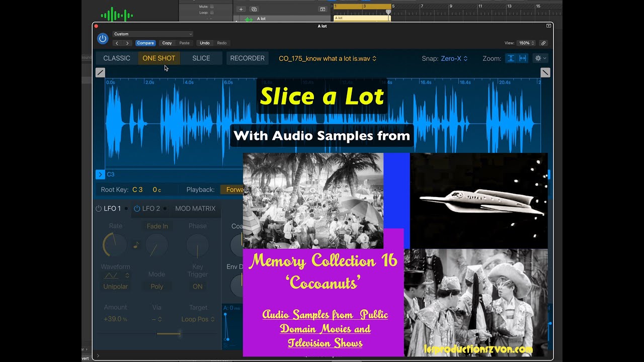Viewport: 644px width, 362px height.
Task: Switch to SLICE mode tab
Action: tap(201, 58)
